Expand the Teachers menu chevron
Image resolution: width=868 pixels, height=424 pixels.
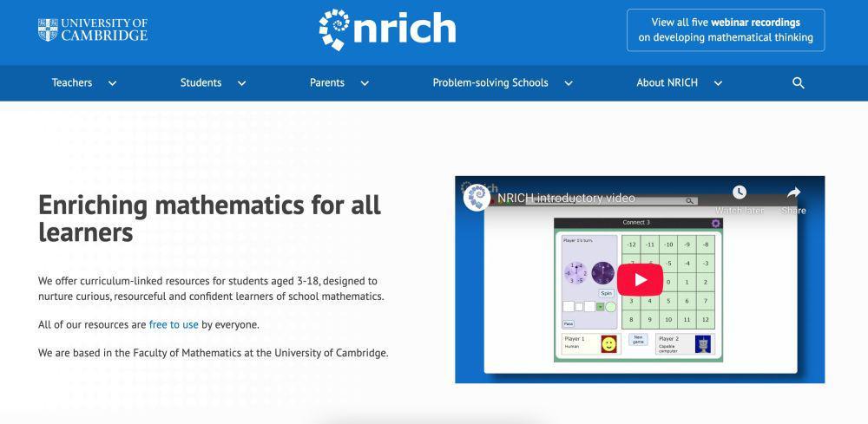112,83
